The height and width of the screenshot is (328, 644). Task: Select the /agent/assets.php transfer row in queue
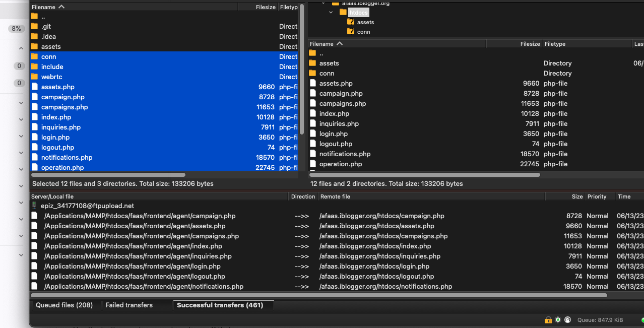pos(337,226)
